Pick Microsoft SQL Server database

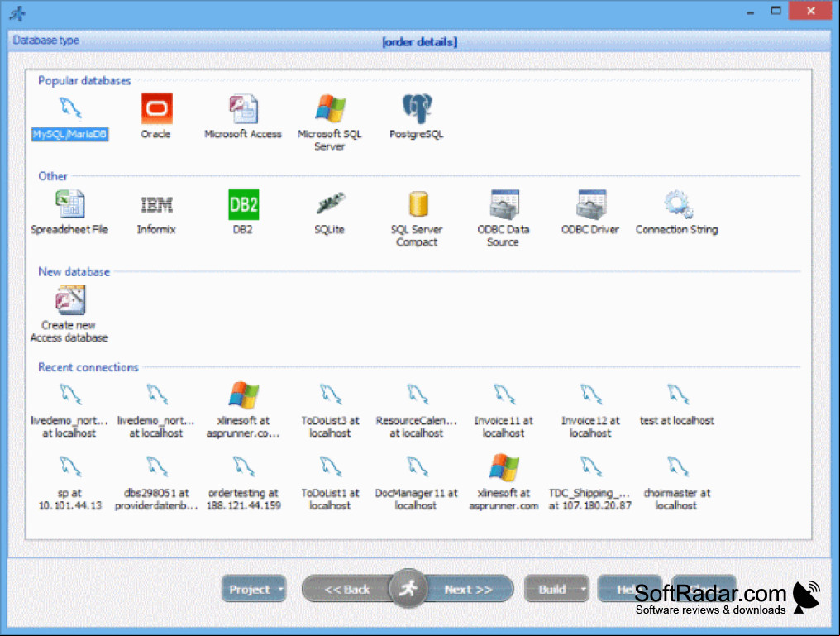point(329,122)
